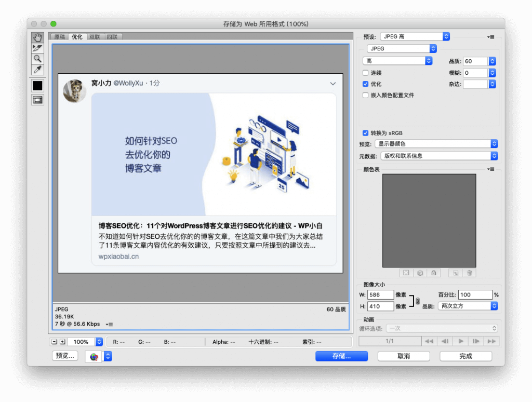Click the browser preview globe icon

pyautogui.click(x=94, y=356)
